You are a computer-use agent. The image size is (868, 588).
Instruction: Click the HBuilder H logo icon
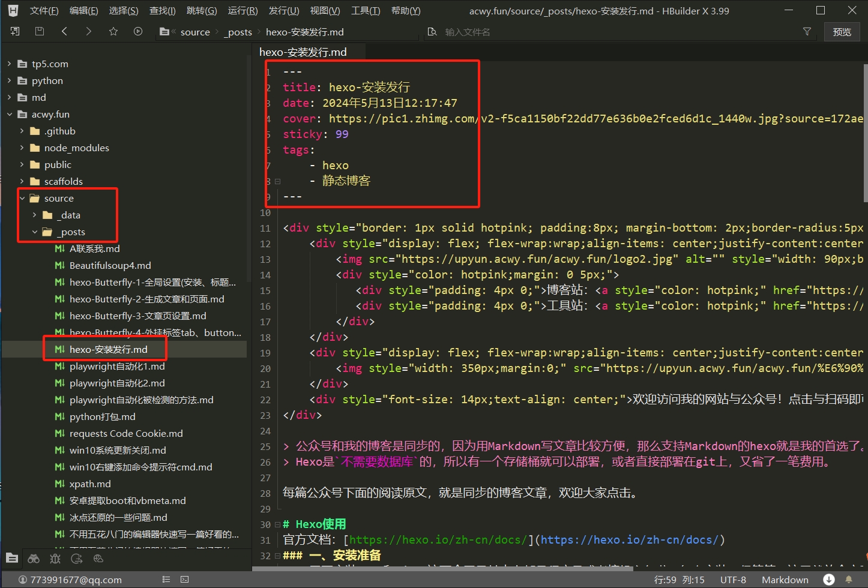[13, 10]
